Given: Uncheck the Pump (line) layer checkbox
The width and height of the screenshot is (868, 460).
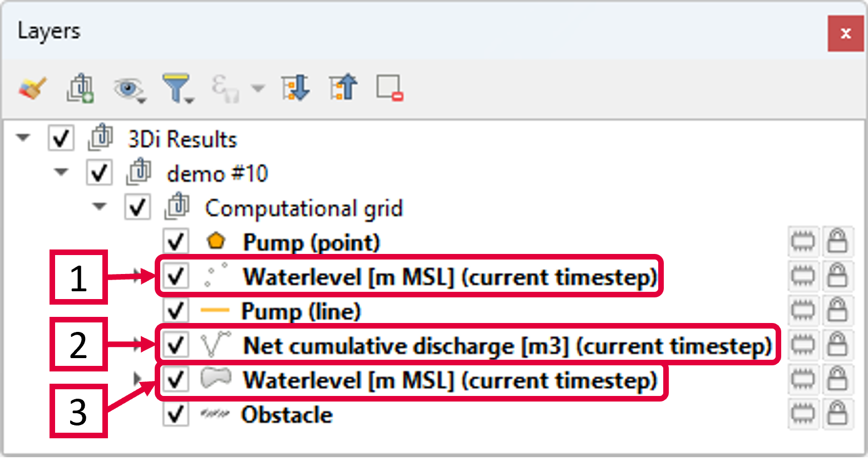Looking at the screenshot, I should [x=176, y=311].
